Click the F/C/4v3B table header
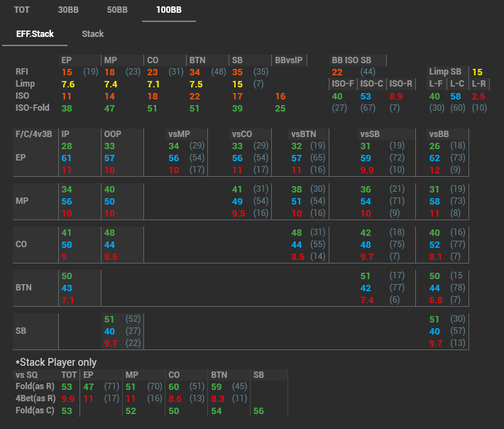Screen dimensions: 504x429 [33, 134]
